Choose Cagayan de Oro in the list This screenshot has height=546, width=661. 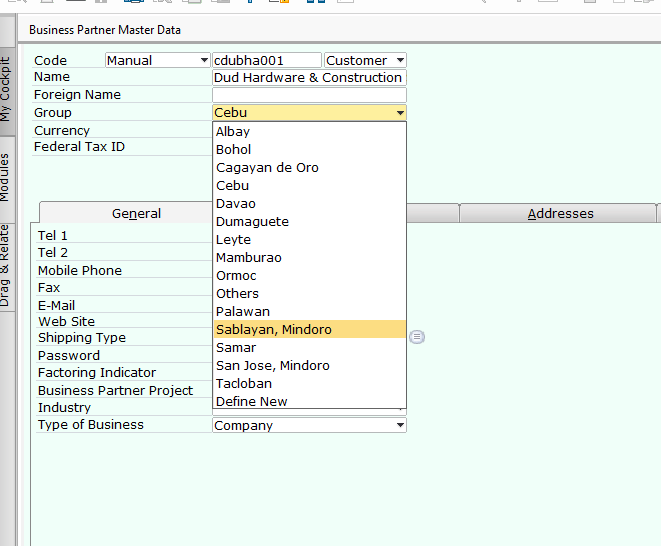tap(267, 168)
